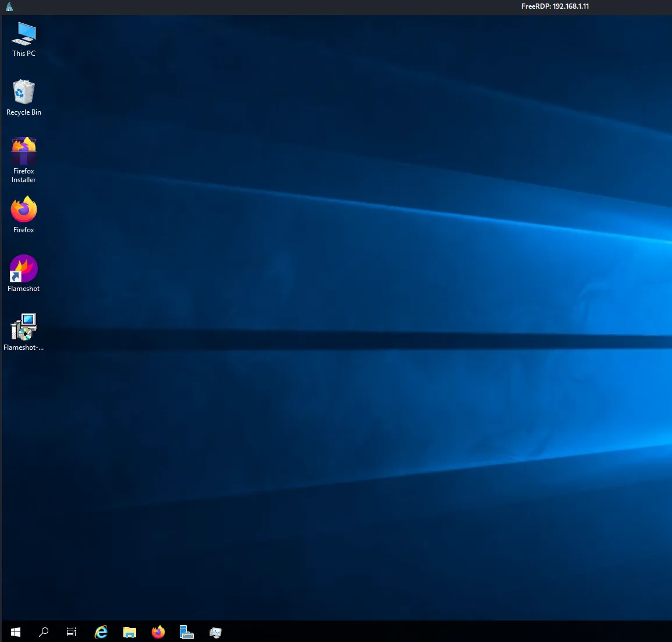This screenshot has height=642, width=672.
Task: Click the "Firefox Installer" label text
Action: pyautogui.click(x=24, y=175)
